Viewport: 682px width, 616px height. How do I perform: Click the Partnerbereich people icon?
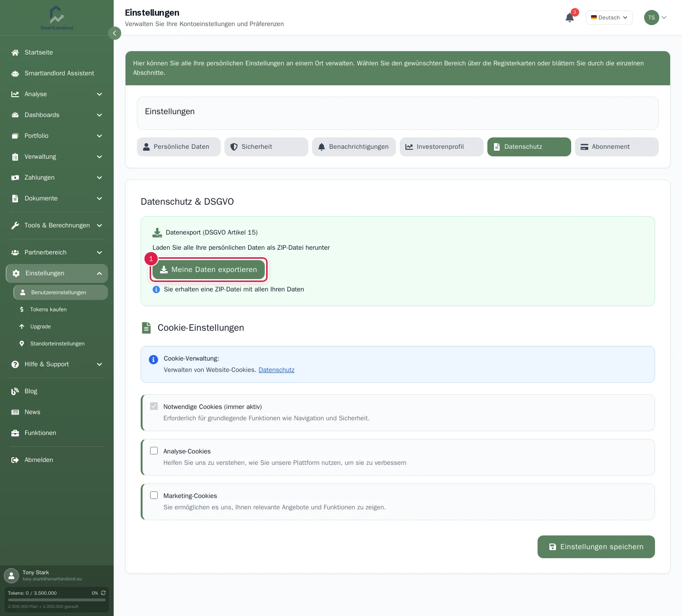point(15,253)
